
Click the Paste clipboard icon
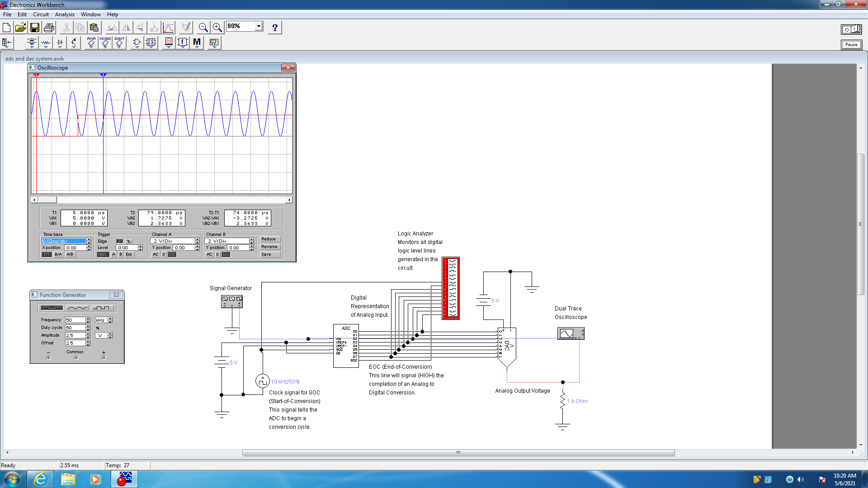pos(94,28)
